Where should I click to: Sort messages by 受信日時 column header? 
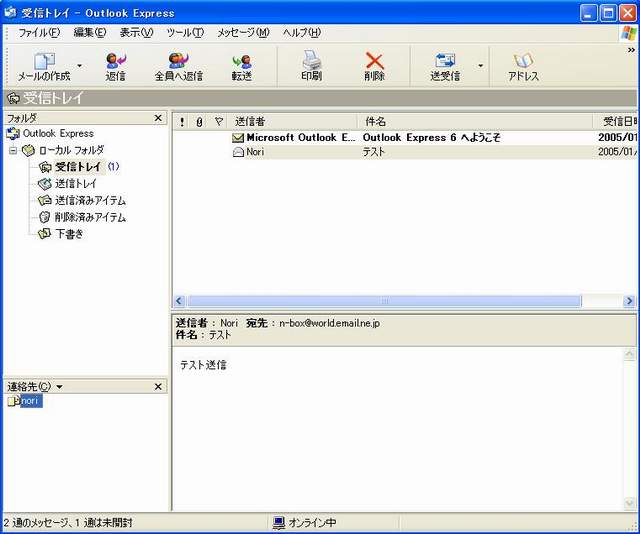(x=615, y=122)
